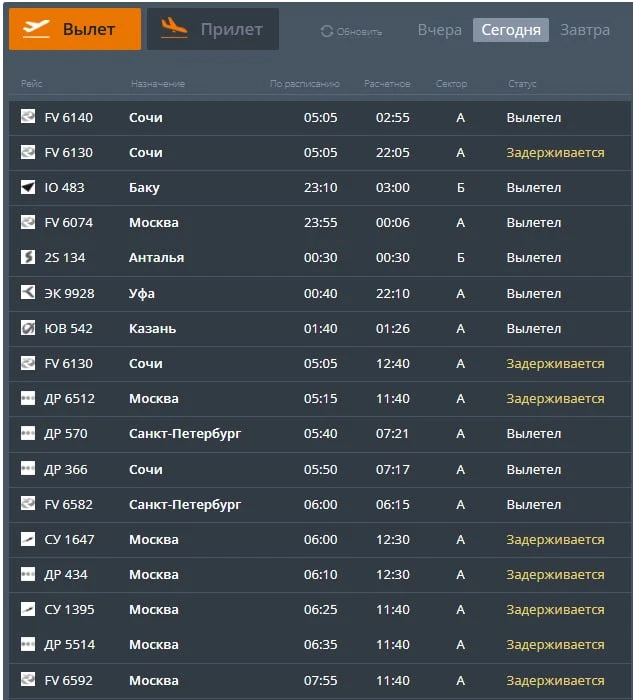
Task: Click the По расписанию column header
Action: [304, 83]
